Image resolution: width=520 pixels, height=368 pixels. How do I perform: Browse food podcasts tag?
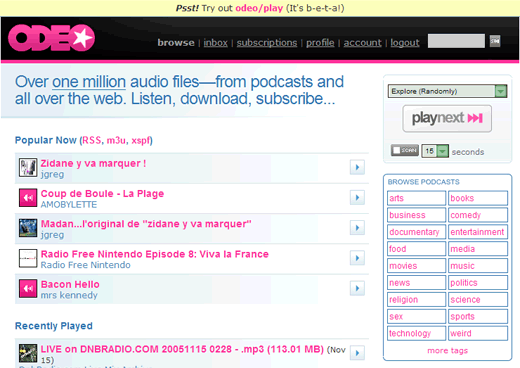click(x=416, y=249)
